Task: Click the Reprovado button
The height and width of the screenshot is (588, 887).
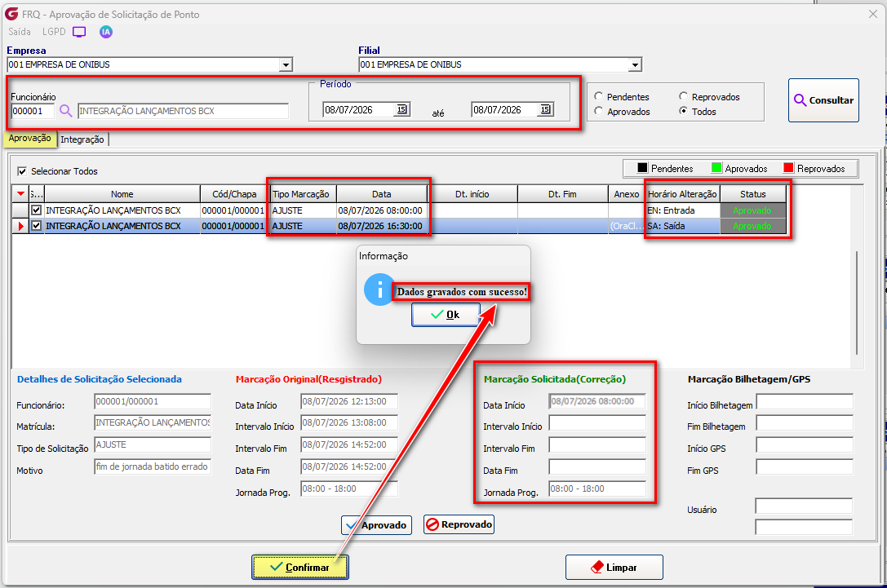Action: pyautogui.click(x=459, y=524)
